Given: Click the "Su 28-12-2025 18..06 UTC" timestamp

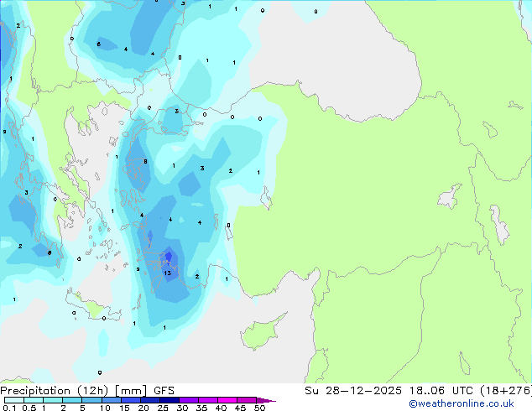Looking at the screenshot, I should (x=389, y=391).
